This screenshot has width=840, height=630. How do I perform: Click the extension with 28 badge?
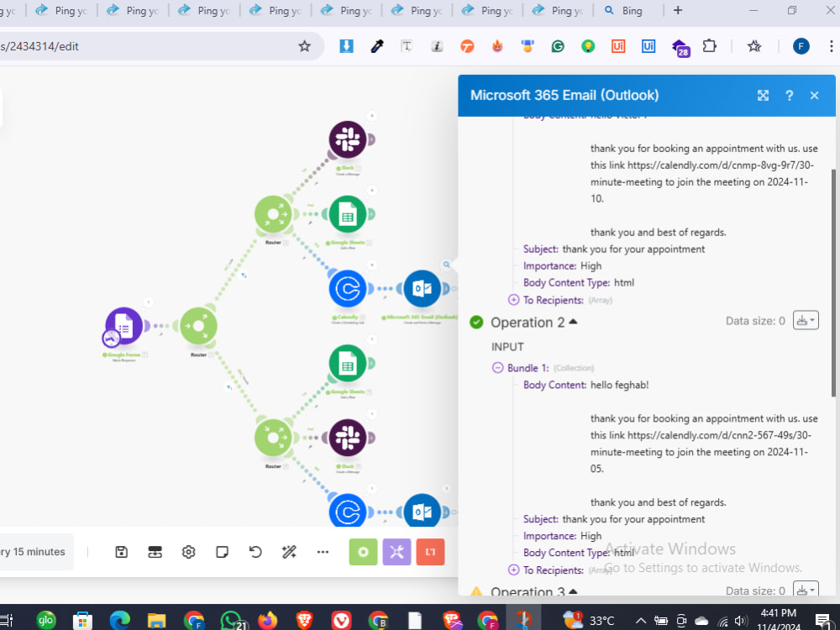[680, 48]
